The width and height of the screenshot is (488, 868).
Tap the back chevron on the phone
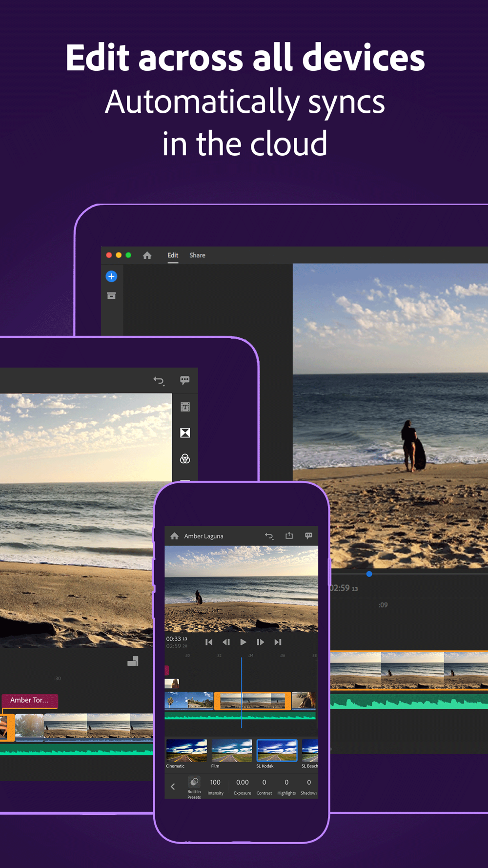click(173, 786)
